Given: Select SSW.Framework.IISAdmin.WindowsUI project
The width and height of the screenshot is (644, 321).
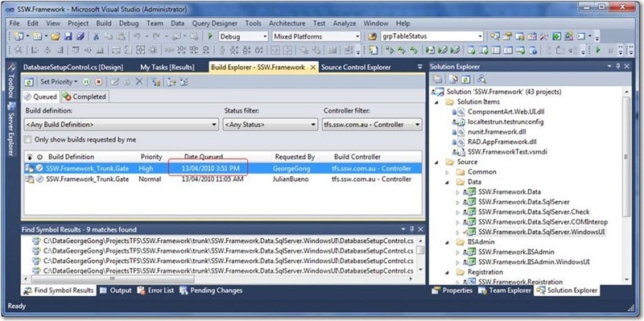Looking at the screenshot, I should point(535,262).
